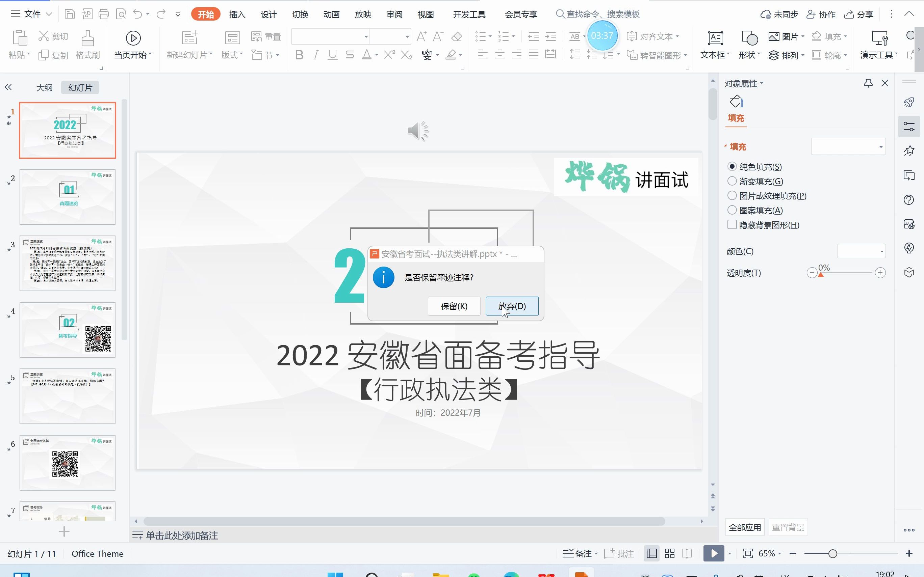Expand the fill preset dropdown
924x577 pixels.
coord(880,147)
